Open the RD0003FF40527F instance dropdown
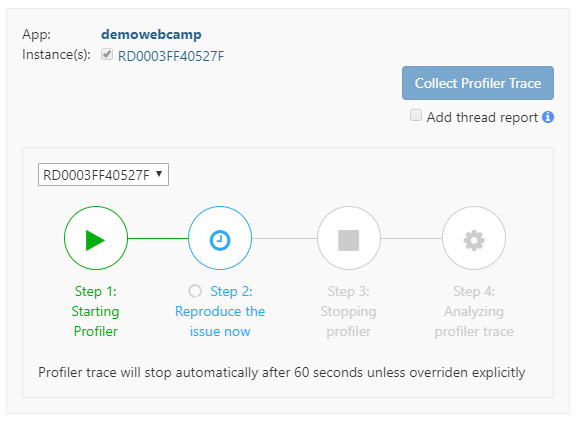This screenshot has height=423, width=577. (103, 175)
